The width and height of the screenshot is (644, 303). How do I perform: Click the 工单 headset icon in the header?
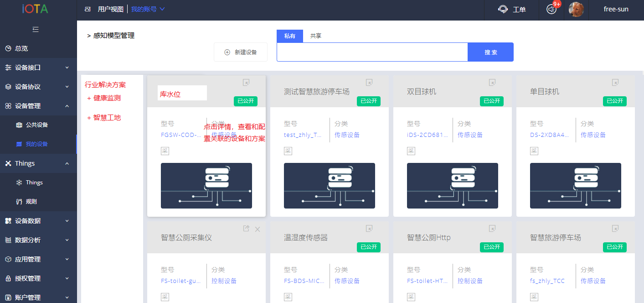(x=503, y=10)
